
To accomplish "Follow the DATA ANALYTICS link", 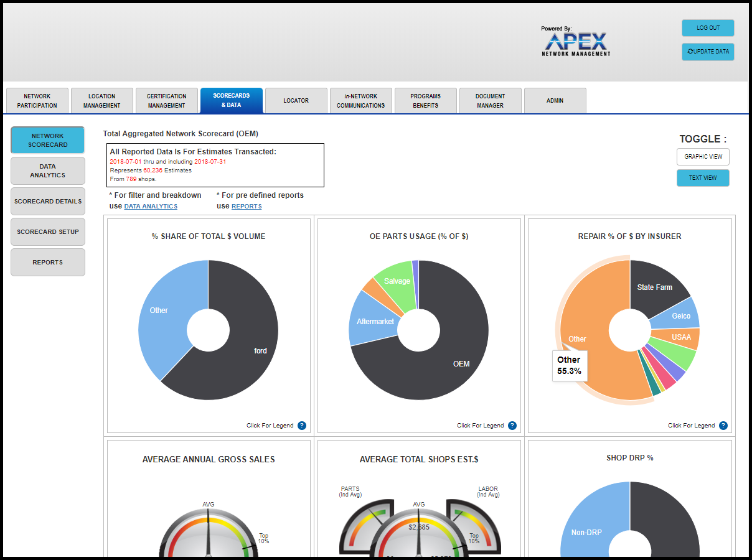I will (151, 207).
